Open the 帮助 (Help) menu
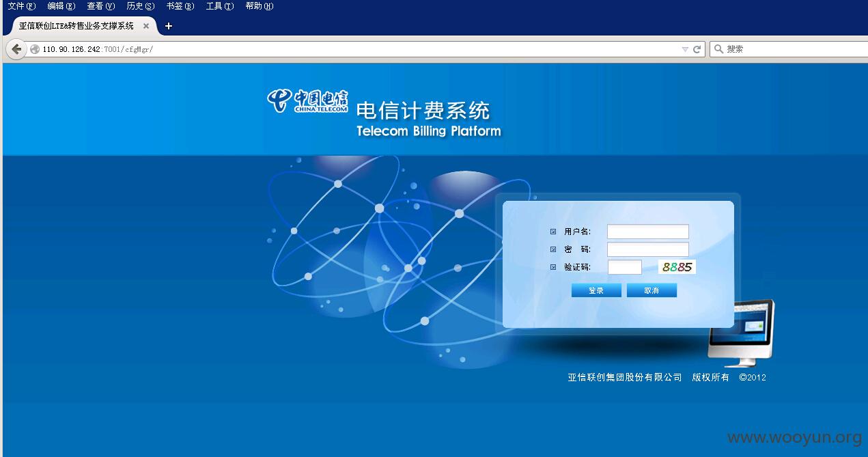The width and height of the screenshot is (868, 457). (259, 6)
